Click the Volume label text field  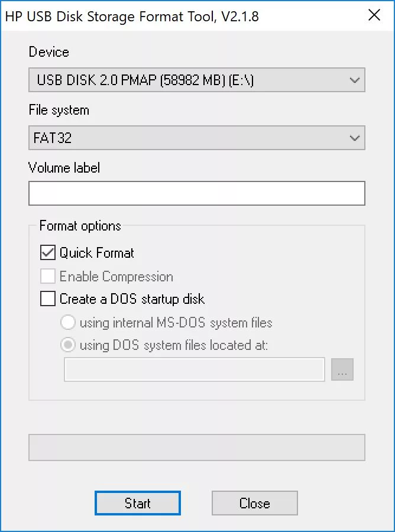pyautogui.click(x=196, y=193)
